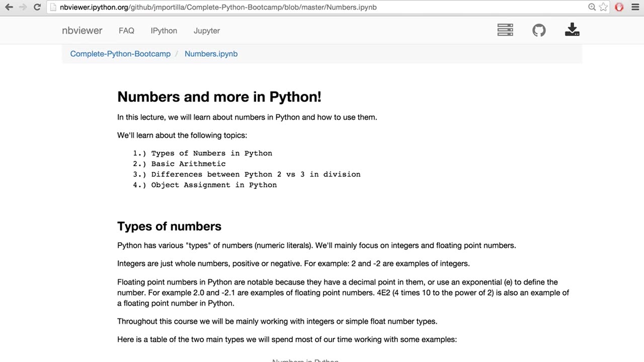Screen dimensions: 644x362
Task: Open the Jupyter nav link
Action: point(207,31)
